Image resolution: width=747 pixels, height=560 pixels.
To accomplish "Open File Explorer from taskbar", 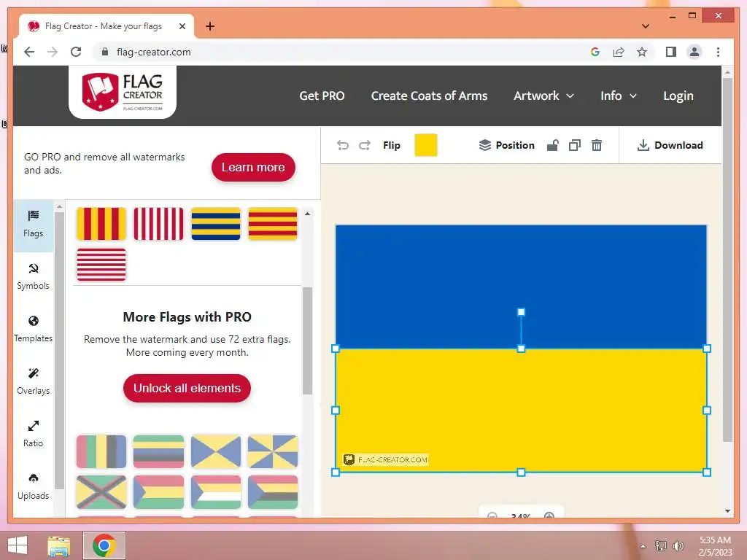I will click(59, 545).
